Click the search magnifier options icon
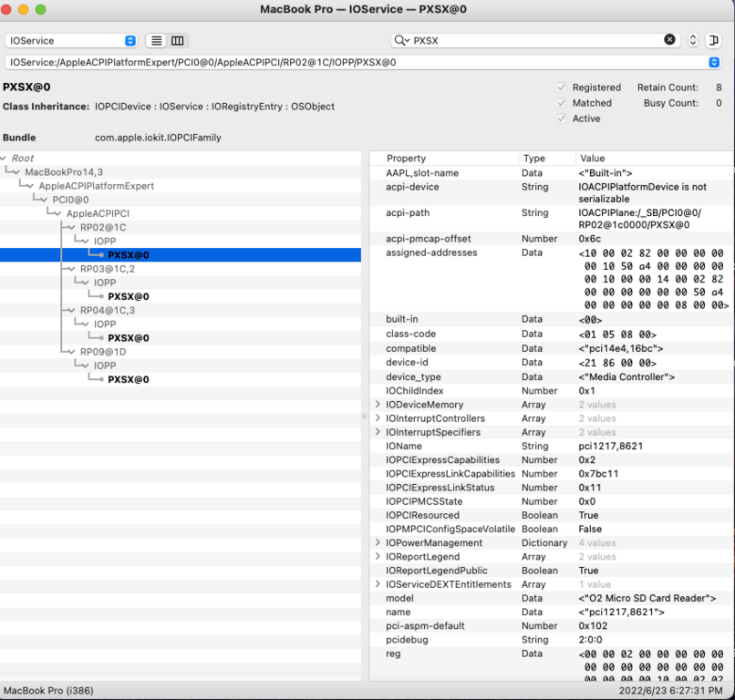Screen dimensions: 735x700 [x=401, y=41]
